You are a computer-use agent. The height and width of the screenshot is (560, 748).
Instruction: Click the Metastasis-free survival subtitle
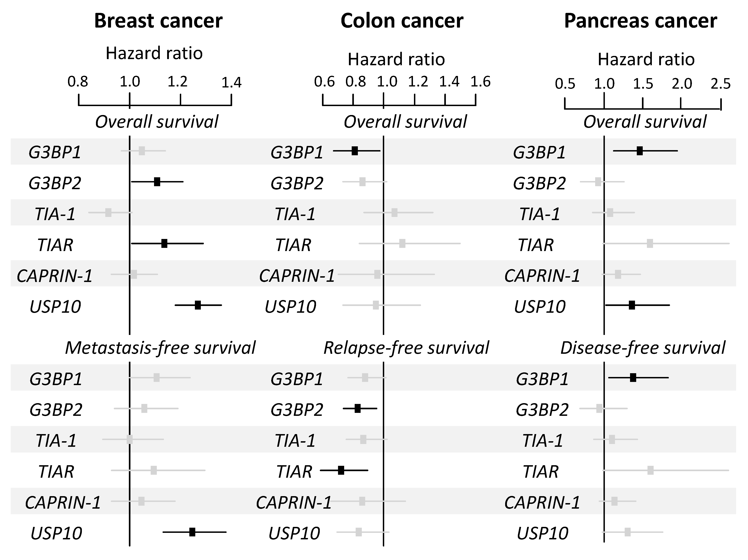[x=160, y=348]
